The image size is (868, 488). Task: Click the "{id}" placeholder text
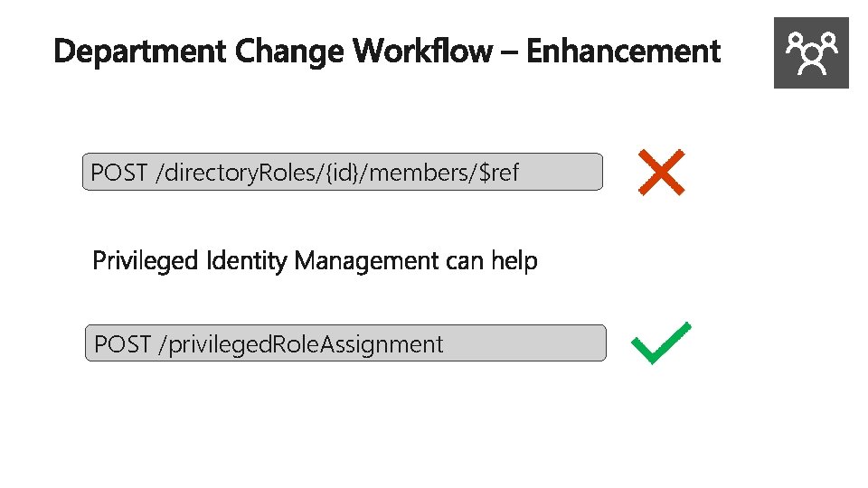pos(341,172)
